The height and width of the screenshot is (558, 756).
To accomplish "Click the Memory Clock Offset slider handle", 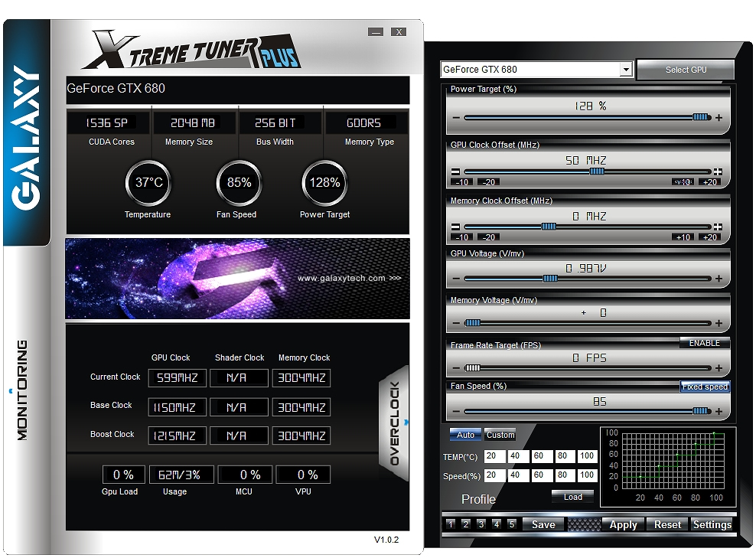I will coord(549,227).
